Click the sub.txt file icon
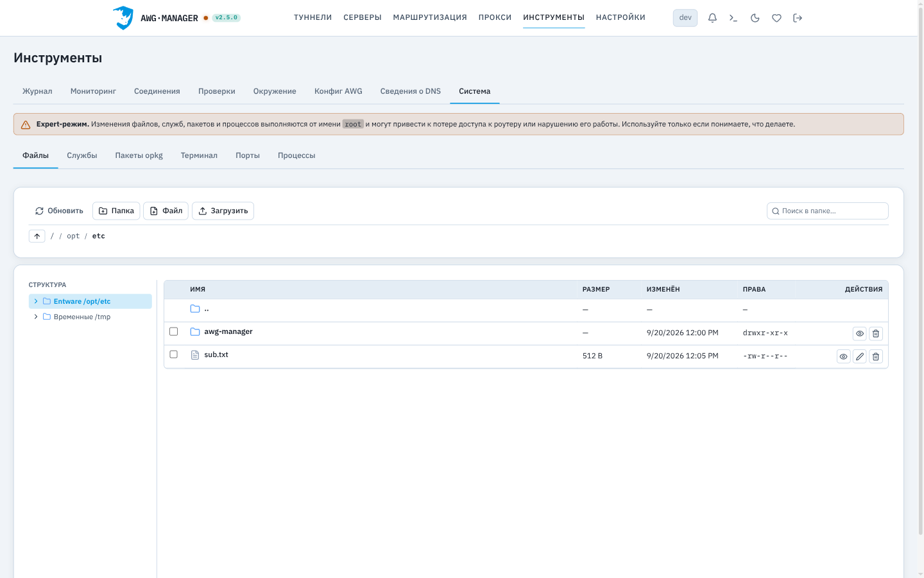The image size is (924, 578). click(195, 355)
